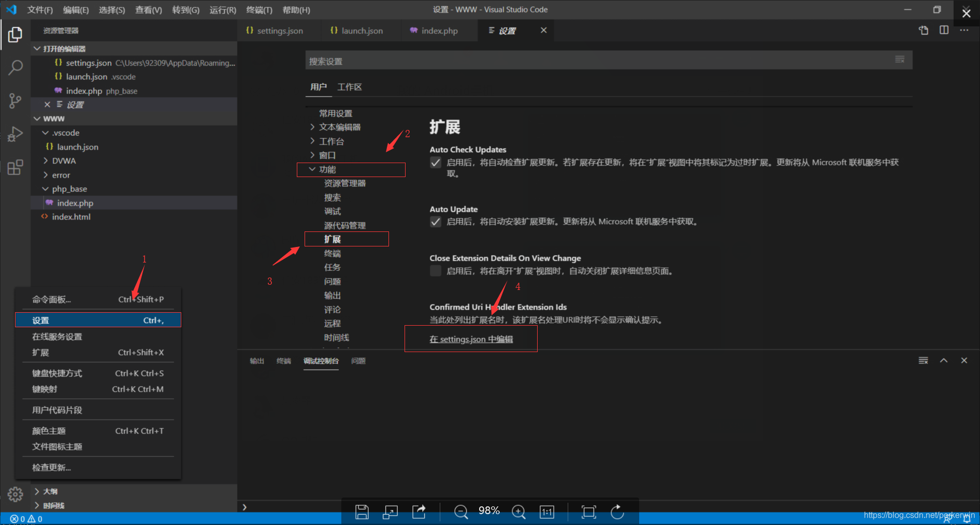Select 源代码管理 in settings tree
This screenshot has width=980, height=525.
[345, 225]
